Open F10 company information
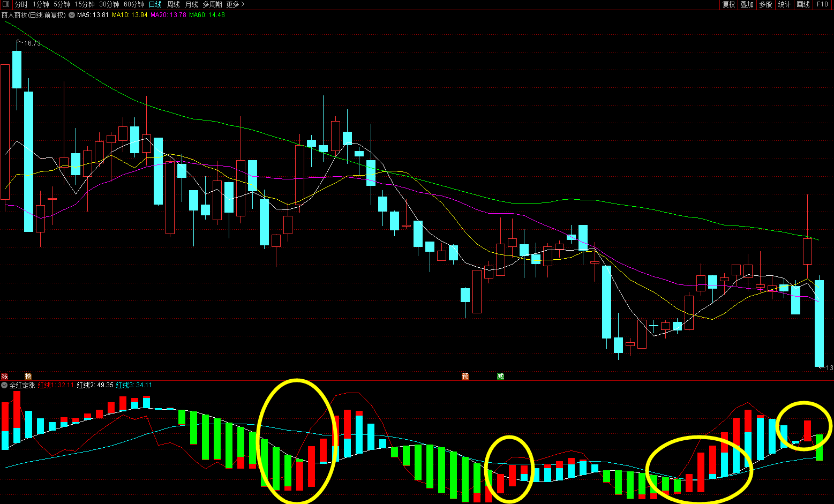 click(822, 4)
